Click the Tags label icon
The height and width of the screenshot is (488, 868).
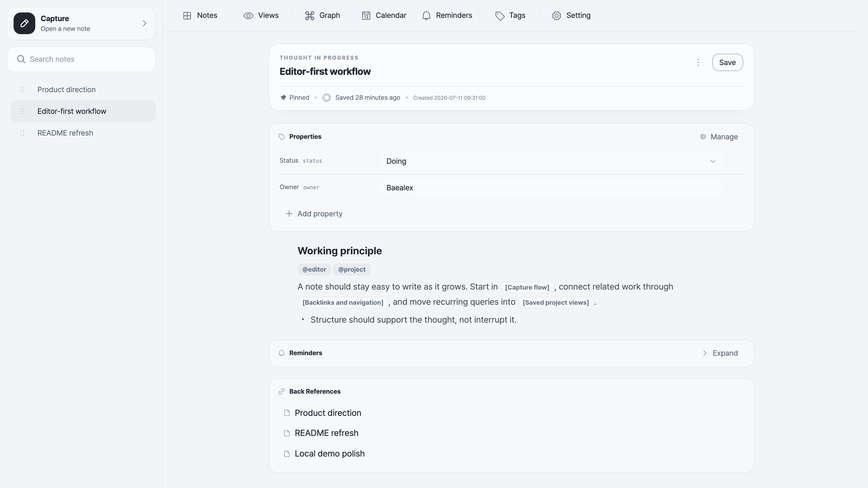pyautogui.click(x=500, y=16)
